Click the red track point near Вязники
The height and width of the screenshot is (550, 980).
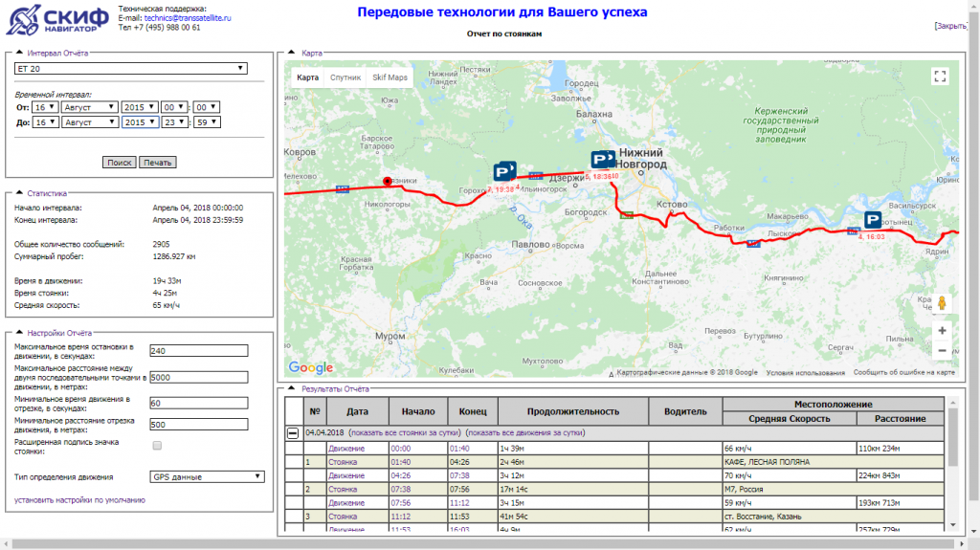(388, 181)
